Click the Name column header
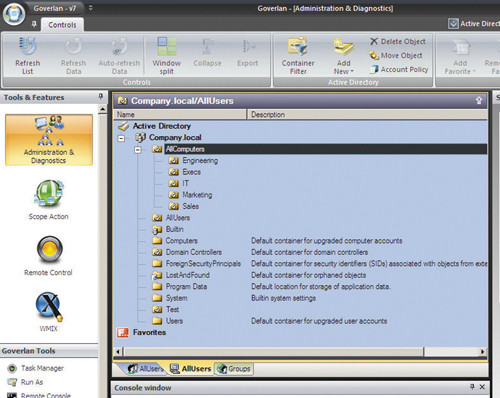This screenshot has width=500, height=398. (180, 114)
